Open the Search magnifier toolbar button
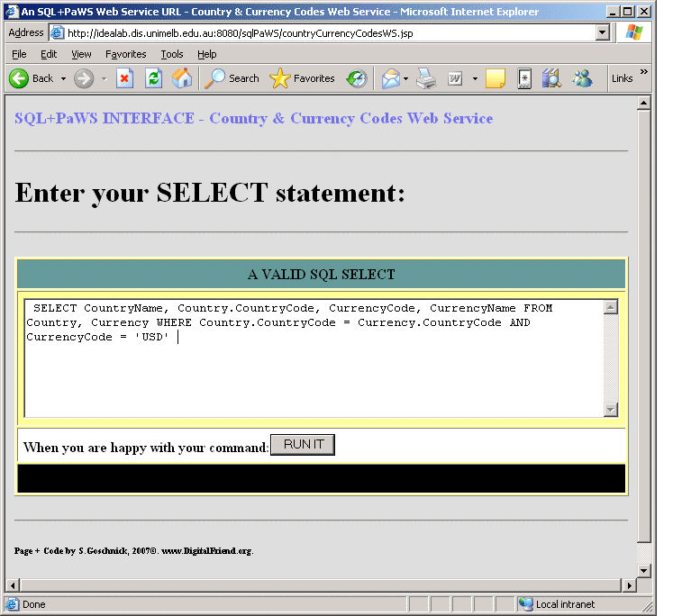Viewport: 673px width, 616px height. 232,79
